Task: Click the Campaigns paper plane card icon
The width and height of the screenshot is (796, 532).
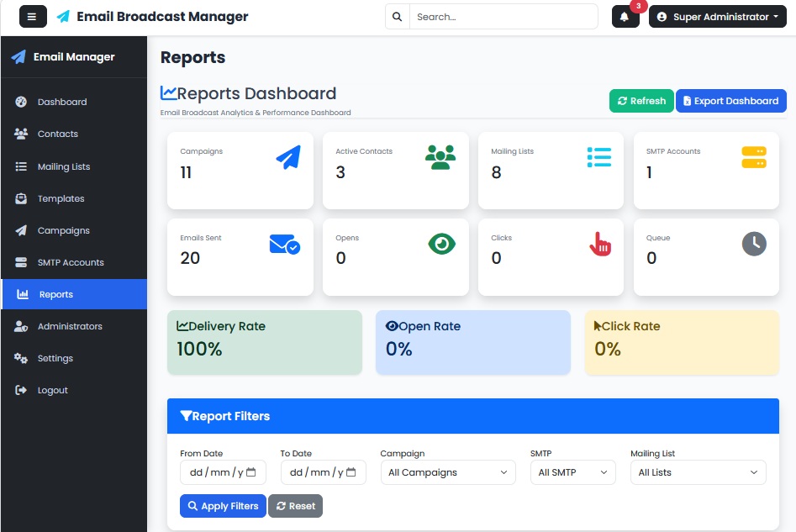Action: pyautogui.click(x=288, y=157)
